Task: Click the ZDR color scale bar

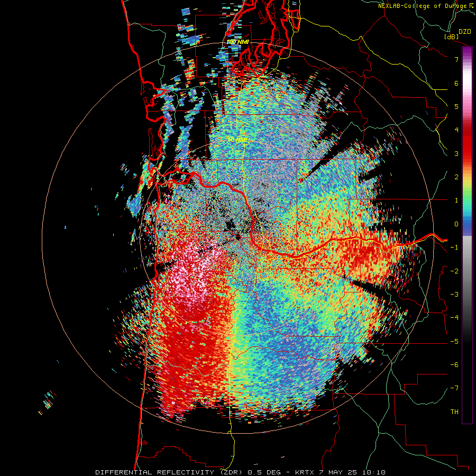Action: tap(467, 235)
